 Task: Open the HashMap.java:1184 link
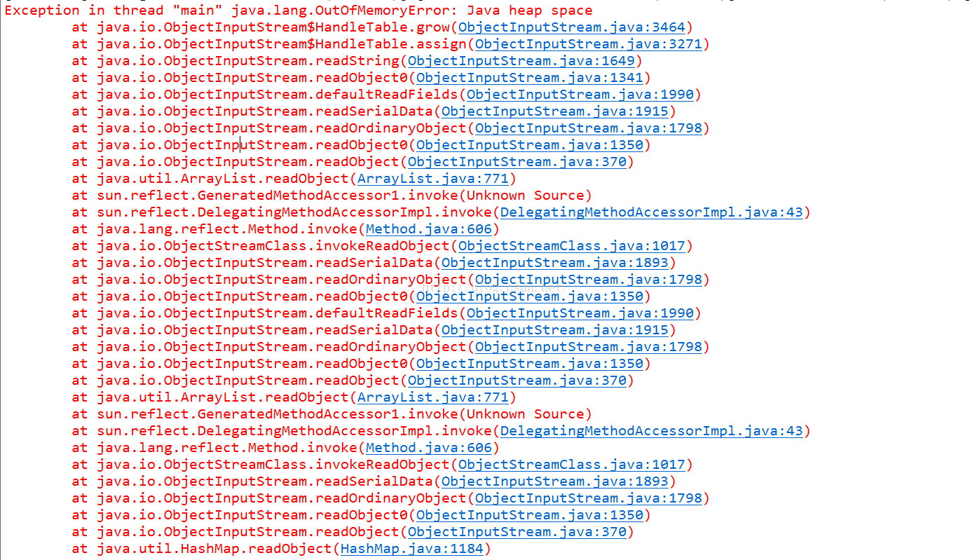(x=411, y=549)
